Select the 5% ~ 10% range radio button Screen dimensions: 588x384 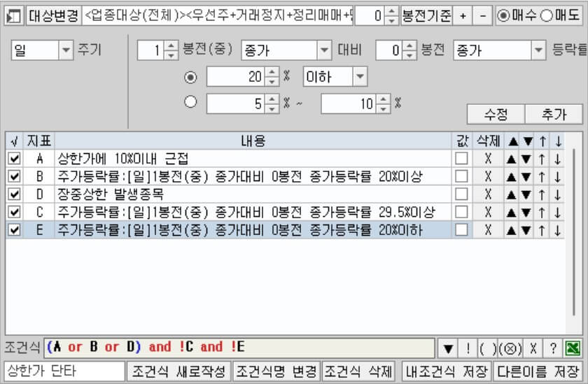click(190, 102)
